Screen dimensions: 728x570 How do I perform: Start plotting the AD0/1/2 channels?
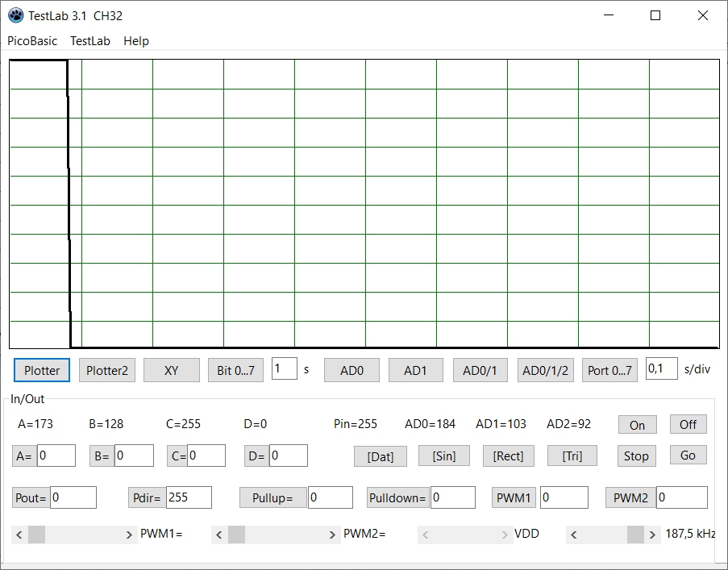click(545, 370)
